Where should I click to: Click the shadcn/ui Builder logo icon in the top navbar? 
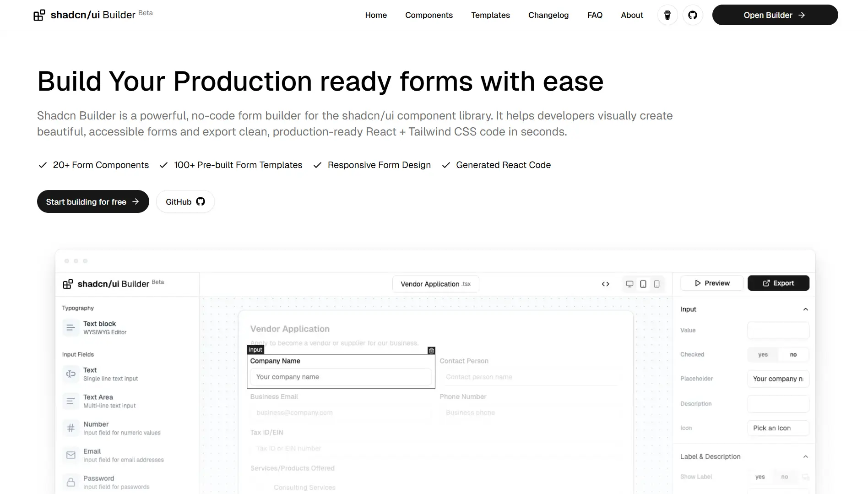(x=39, y=15)
